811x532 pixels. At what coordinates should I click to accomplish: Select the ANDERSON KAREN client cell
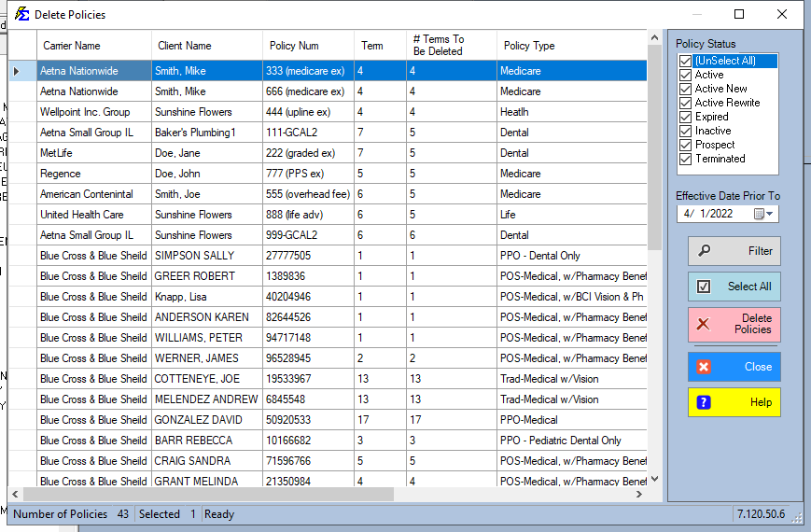pyautogui.click(x=207, y=317)
